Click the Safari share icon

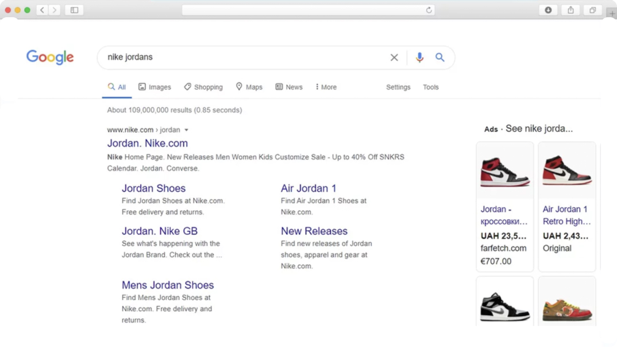(570, 10)
